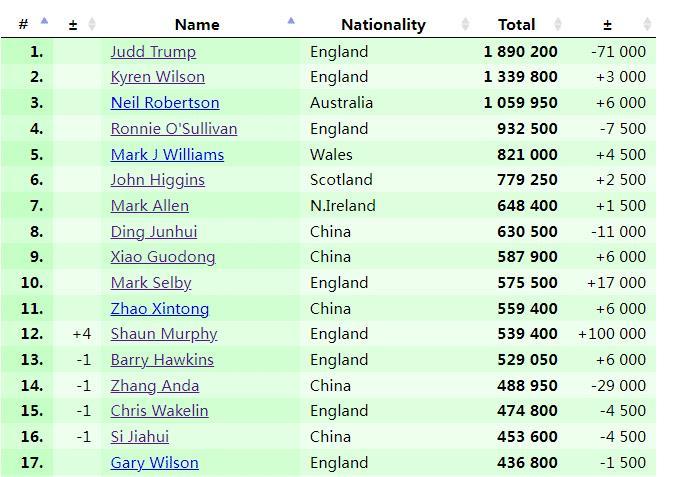Follow the Neil Robertson link
This screenshot has height=477, width=691.
point(165,103)
